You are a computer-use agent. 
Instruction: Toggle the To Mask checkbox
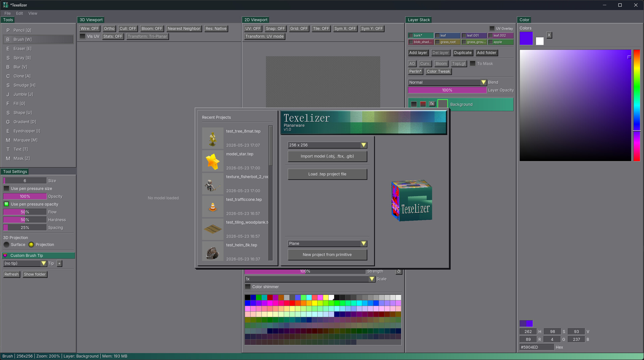coord(473,63)
